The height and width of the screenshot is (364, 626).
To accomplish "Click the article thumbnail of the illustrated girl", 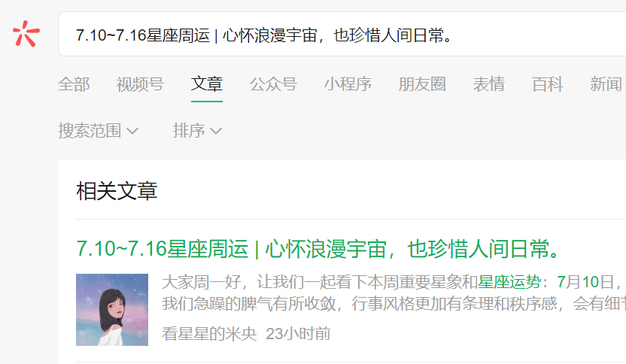I will (112, 310).
